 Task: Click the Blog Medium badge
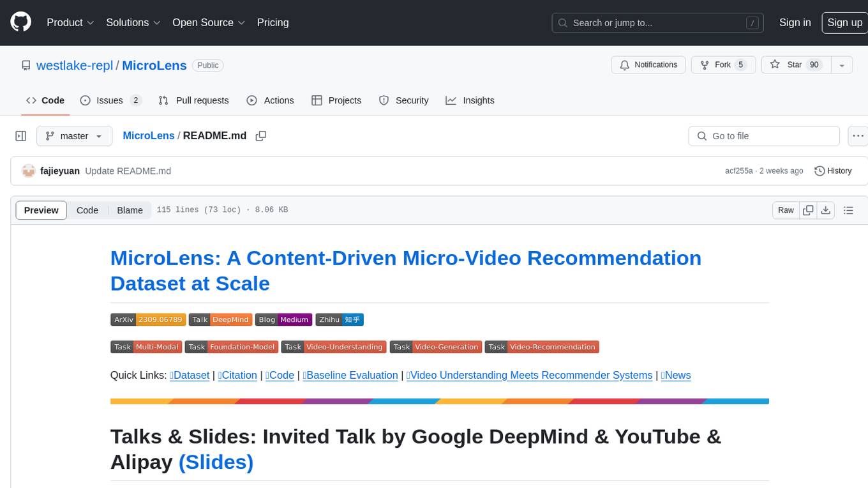click(x=283, y=319)
